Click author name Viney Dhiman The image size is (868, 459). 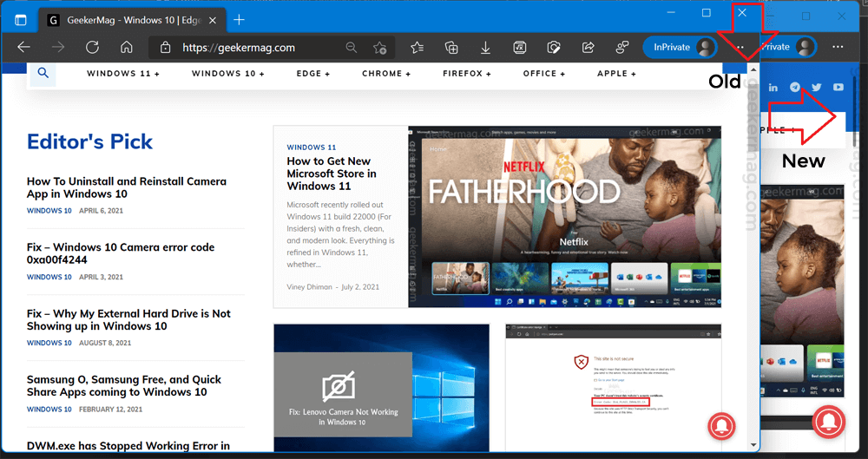point(310,287)
